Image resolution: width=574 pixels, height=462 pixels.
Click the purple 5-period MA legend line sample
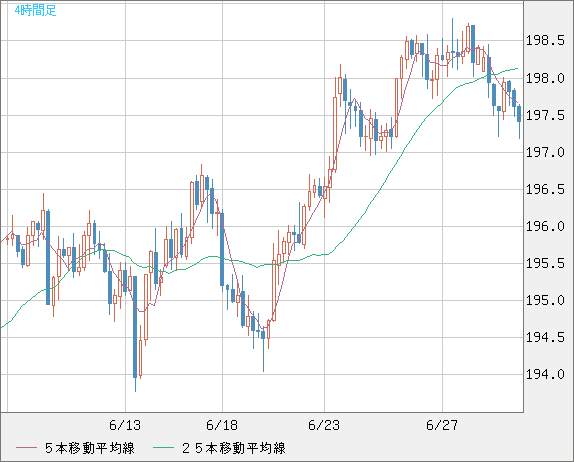pyautogui.click(x=26, y=448)
